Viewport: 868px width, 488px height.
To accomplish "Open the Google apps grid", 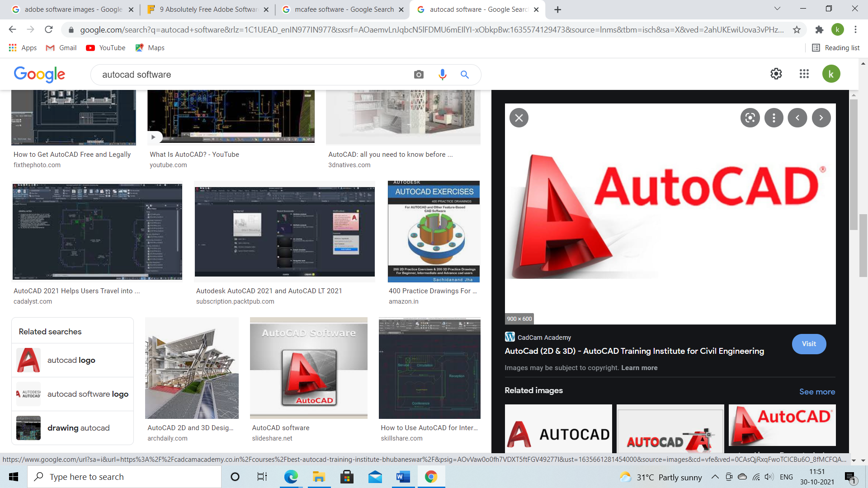I will [804, 74].
